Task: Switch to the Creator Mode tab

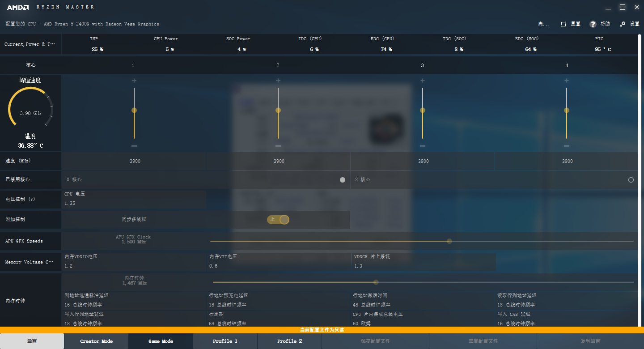Action: [96, 341]
